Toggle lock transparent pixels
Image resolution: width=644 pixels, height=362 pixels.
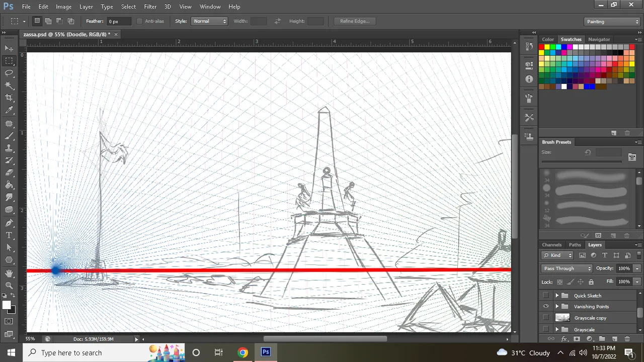[x=560, y=282]
